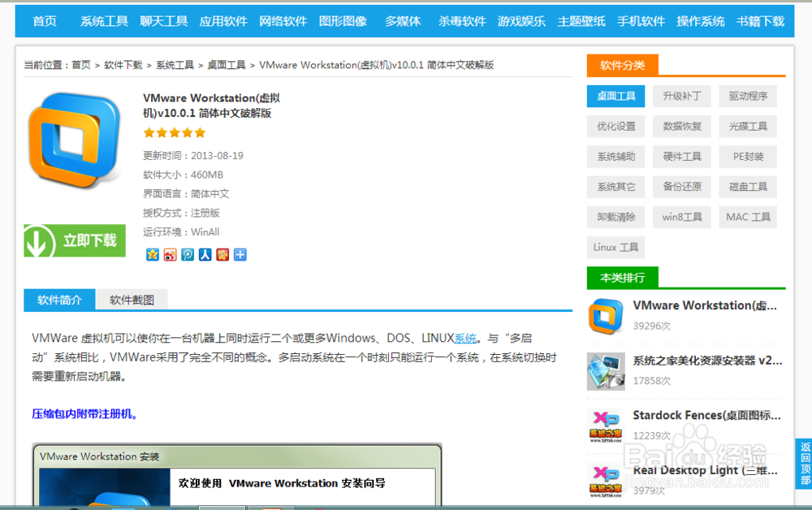The width and height of the screenshot is (812, 510).
Task: Select the 优化设置 category
Action: pyautogui.click(x=615, y=127)
